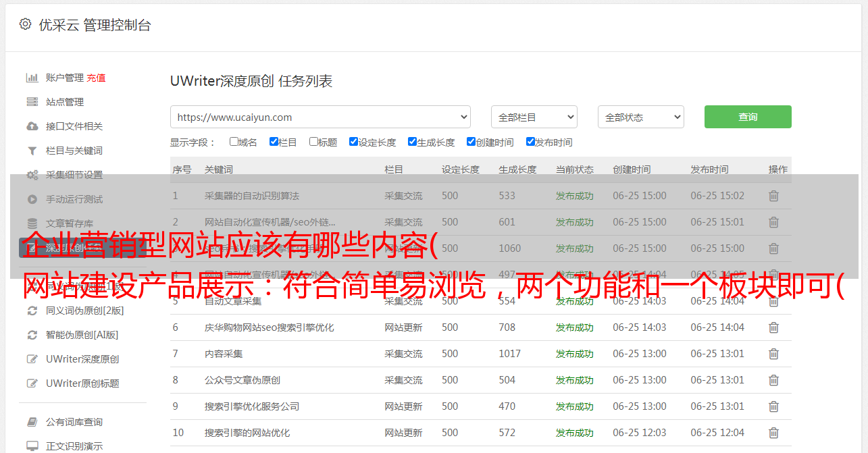This screenshot has height=453, width=868.
Task: Toggle the 标题 display field checkbox
Action: [x=313, y=142]
